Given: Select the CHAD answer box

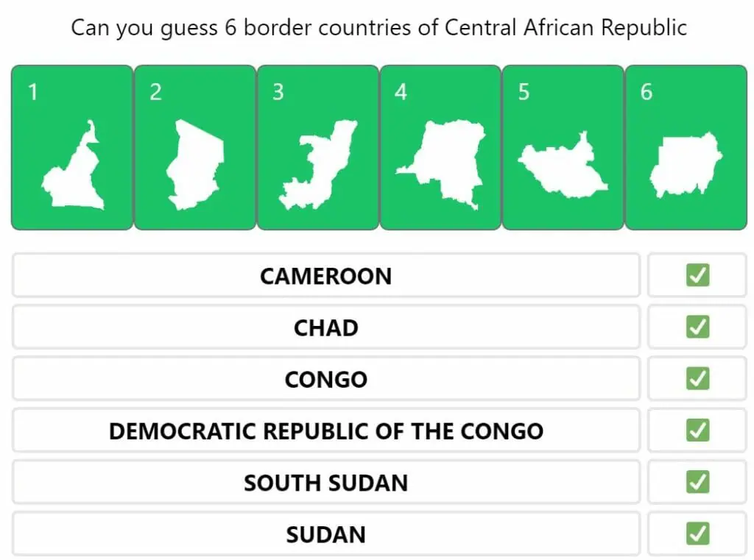Looking at the screenshot, I should tap(325, 327).
